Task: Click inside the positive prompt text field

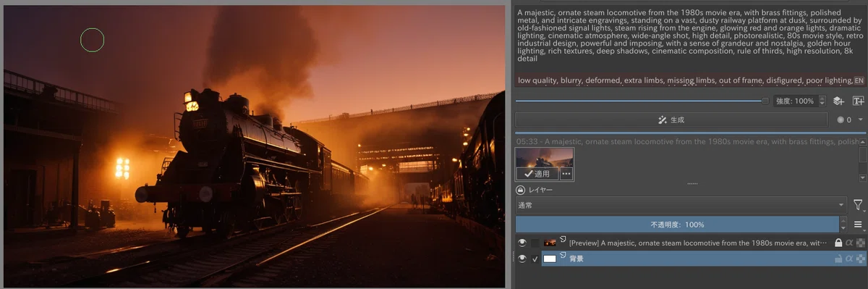Action: pyautogui.click(x=690, y=35)
